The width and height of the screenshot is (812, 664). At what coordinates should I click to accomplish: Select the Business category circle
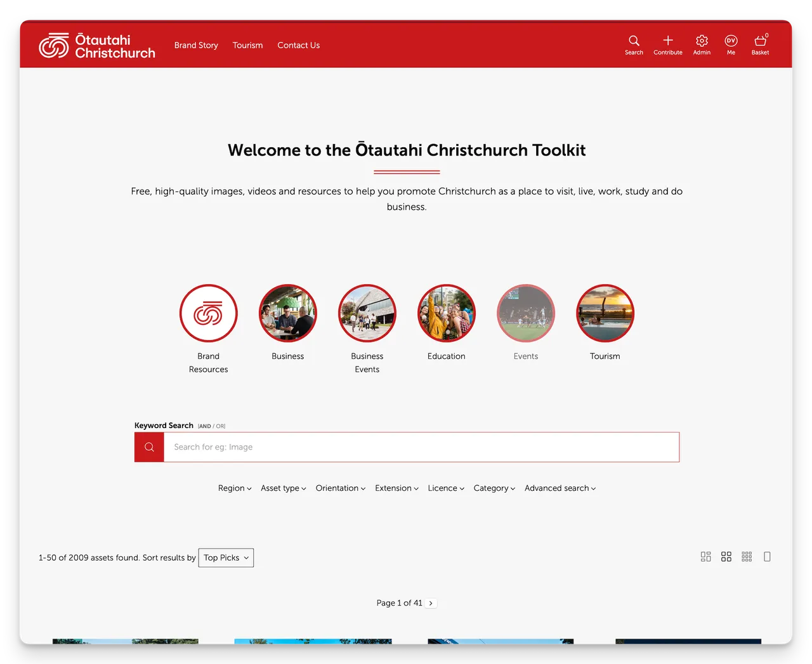288,313
